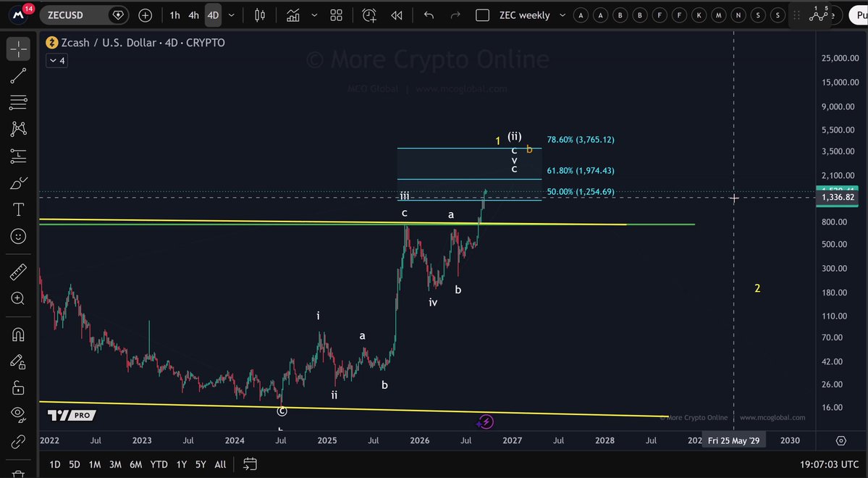The image size is (868, 478).
Task: Open go-to-date calendar
Action: pos(250,464)
